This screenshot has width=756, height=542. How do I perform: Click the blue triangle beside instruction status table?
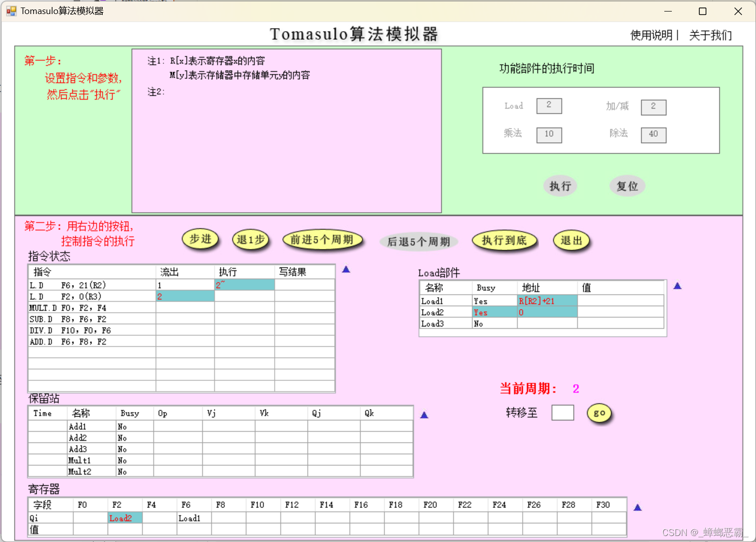tap(346, 269)
